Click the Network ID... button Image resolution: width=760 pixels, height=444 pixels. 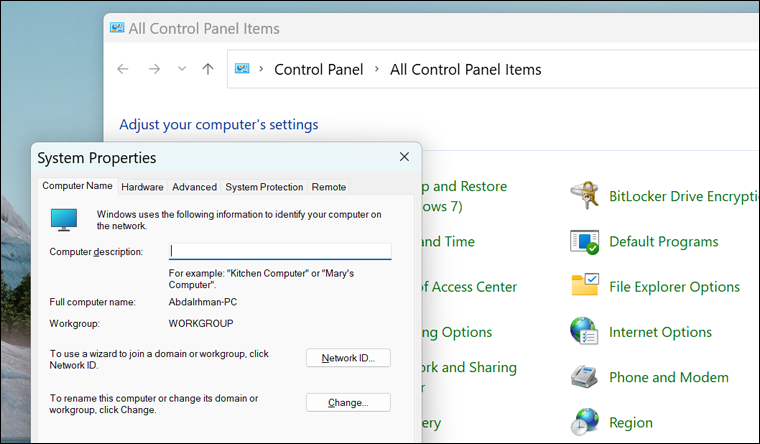click(x=348, y=358)
